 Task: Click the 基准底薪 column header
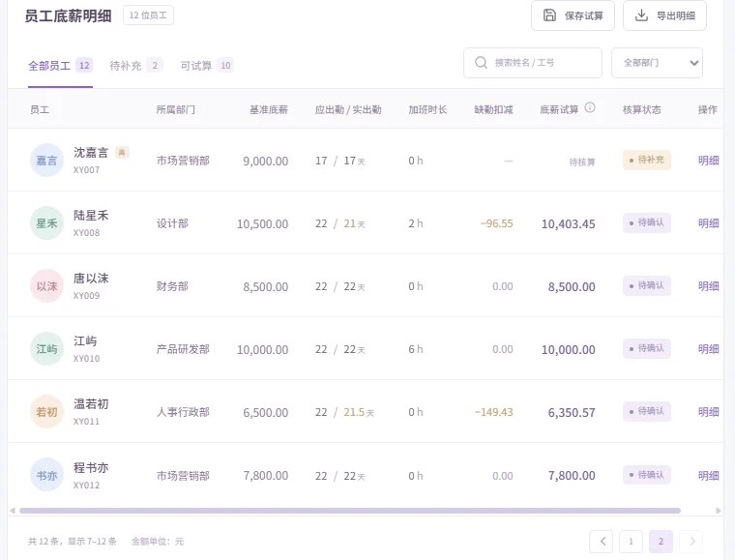click(x=269, y=109)
